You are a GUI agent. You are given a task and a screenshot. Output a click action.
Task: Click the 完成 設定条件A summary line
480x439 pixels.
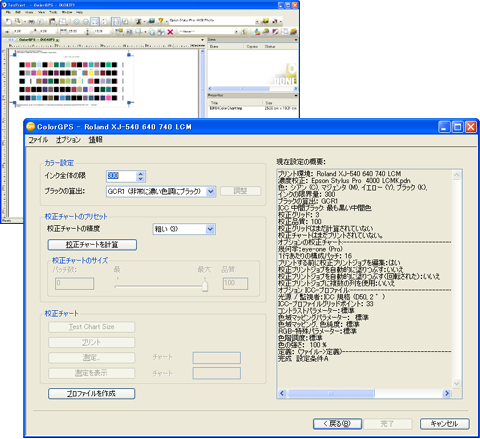(x=303, y=359)
